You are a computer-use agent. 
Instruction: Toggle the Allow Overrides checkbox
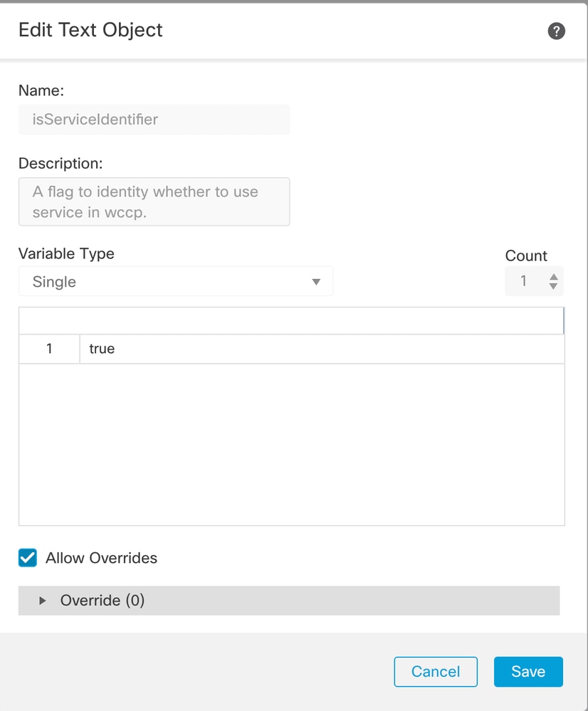[28, 558]
